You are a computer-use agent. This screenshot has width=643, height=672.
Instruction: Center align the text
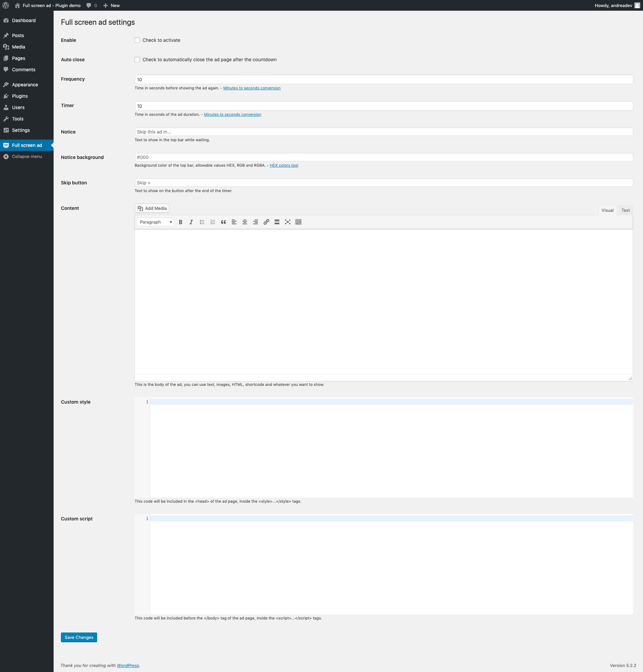tap(245, 222)
